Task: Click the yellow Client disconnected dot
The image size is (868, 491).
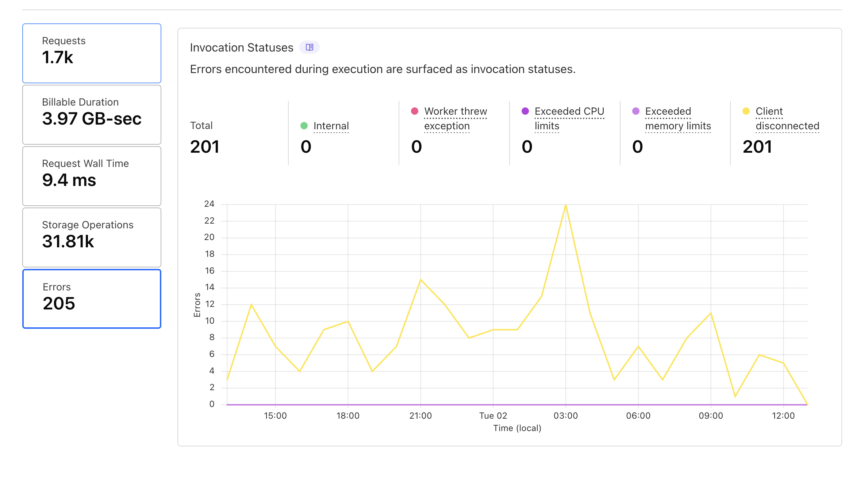Action: [746, 111]
